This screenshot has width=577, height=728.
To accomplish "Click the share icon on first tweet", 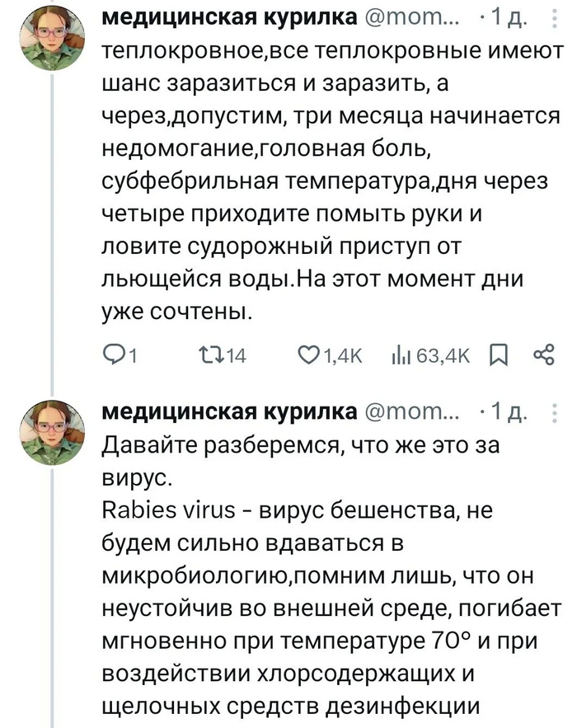I will 544,355.
